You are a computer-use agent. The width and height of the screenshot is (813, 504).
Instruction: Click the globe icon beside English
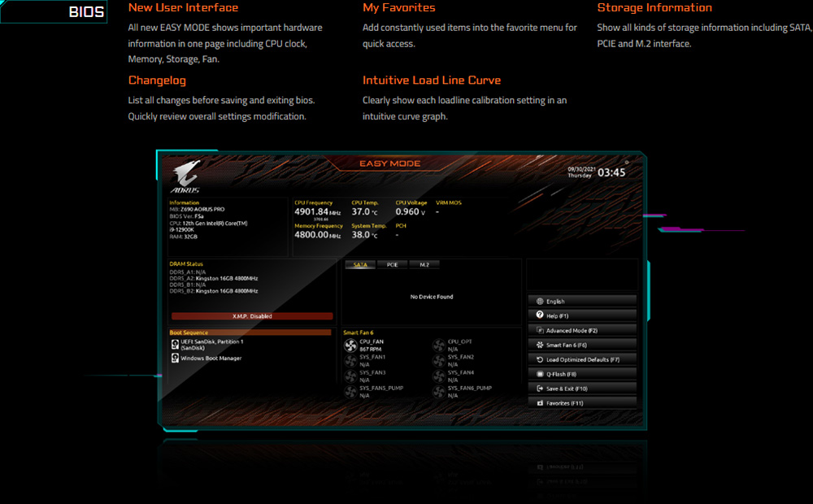coord(540,302)
